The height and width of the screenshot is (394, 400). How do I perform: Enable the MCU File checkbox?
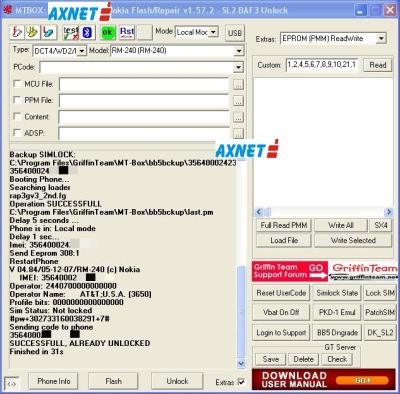point(17,83)
